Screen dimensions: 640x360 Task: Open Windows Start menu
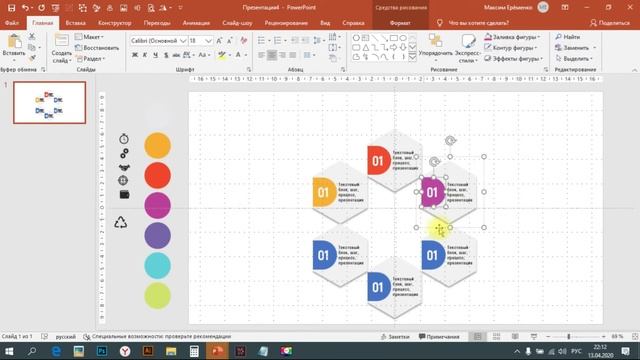click(x=9, y=351)
